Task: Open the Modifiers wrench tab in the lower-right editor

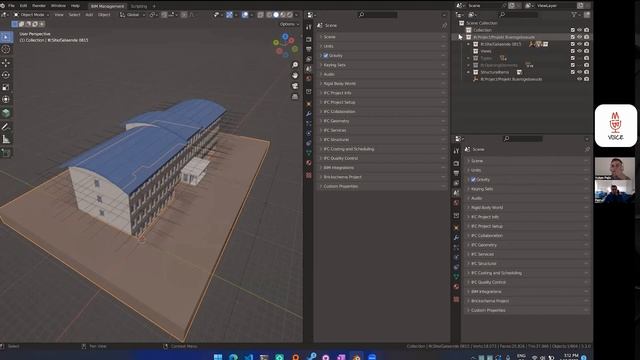Action: point(456,238)
